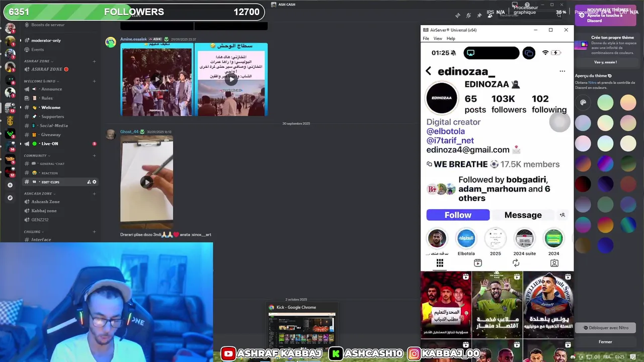This screenshot has height=362, width=644.
Task: Click Débloquer avec Nitro
Action: click(x=605, y=328)
